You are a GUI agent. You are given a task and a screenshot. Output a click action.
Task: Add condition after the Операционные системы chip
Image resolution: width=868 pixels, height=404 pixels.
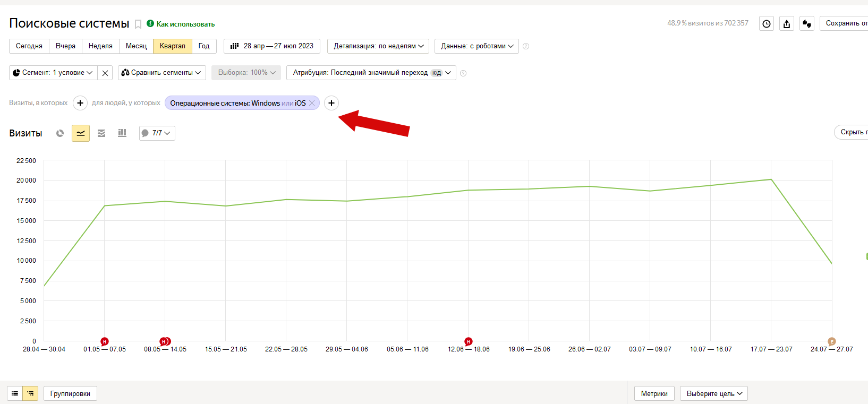(x=331, y=103)
